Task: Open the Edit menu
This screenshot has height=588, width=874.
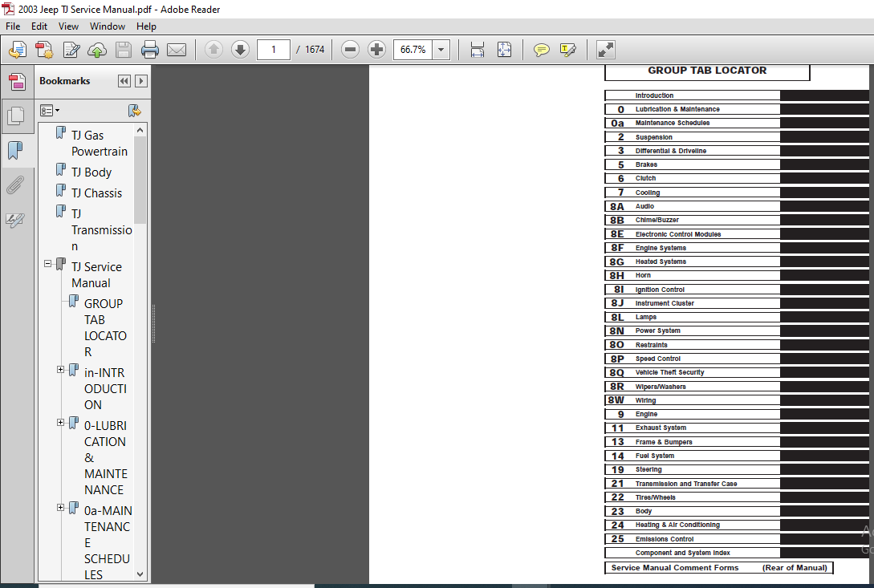Action: point(39,26)
